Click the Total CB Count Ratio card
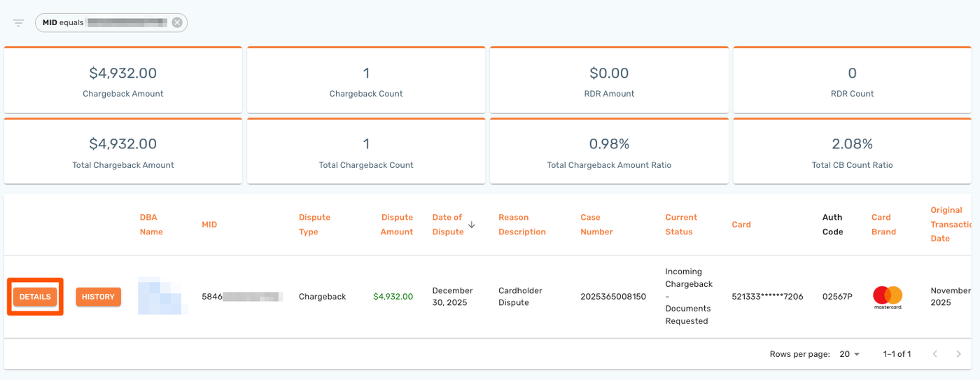 point(852,152)
